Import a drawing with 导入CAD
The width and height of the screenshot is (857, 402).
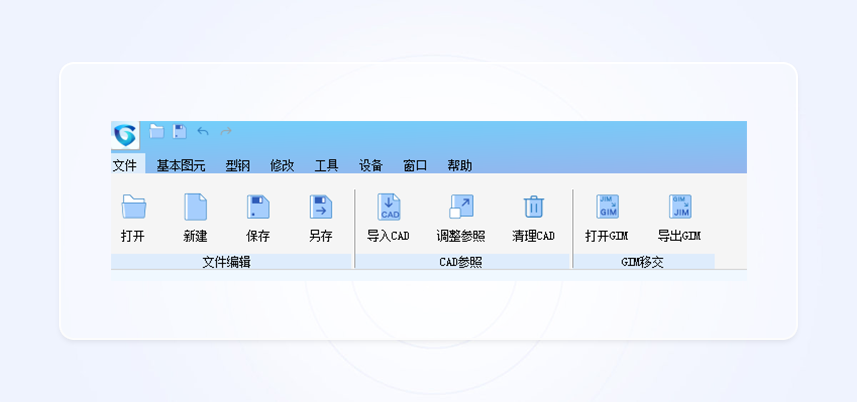[x=388, y=207]
